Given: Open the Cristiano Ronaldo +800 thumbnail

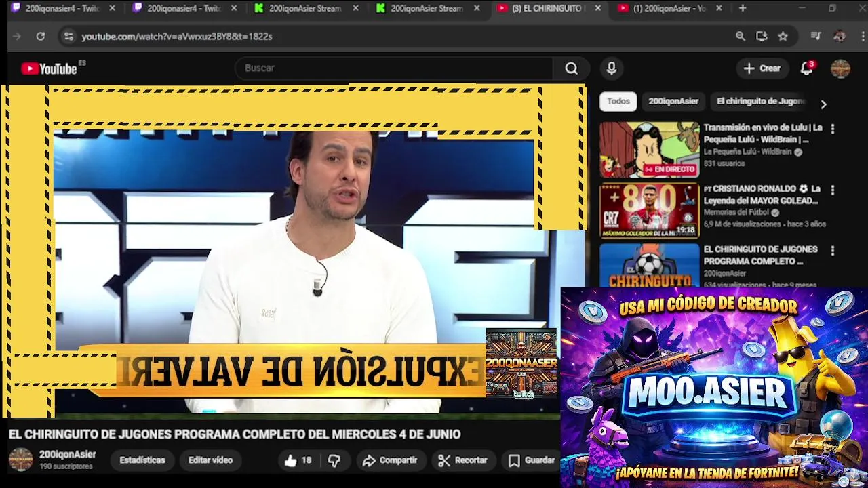Looking at the screenshot, I should (x=649, y=211).
